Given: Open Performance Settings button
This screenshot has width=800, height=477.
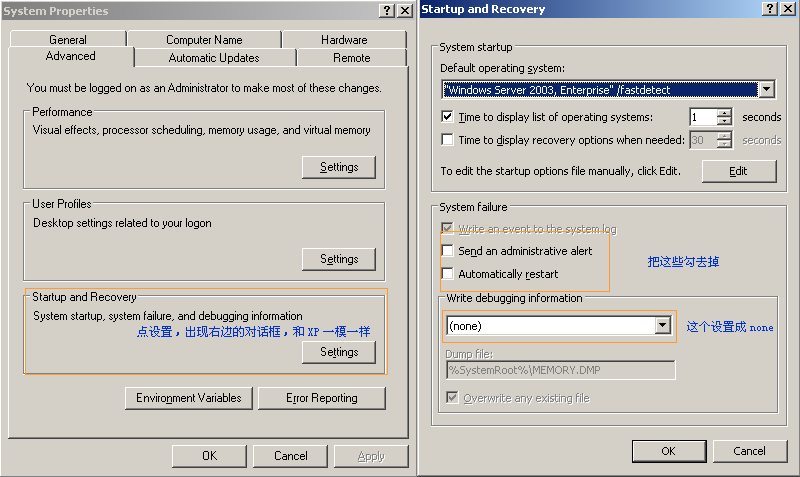Looking at the screenshot, I should pos(338,167).
